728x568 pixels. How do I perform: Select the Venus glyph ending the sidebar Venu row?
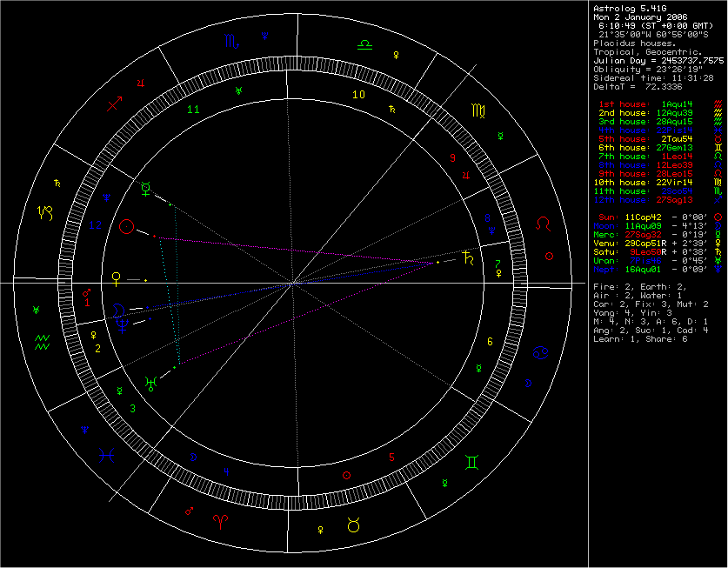pos(718,244)
